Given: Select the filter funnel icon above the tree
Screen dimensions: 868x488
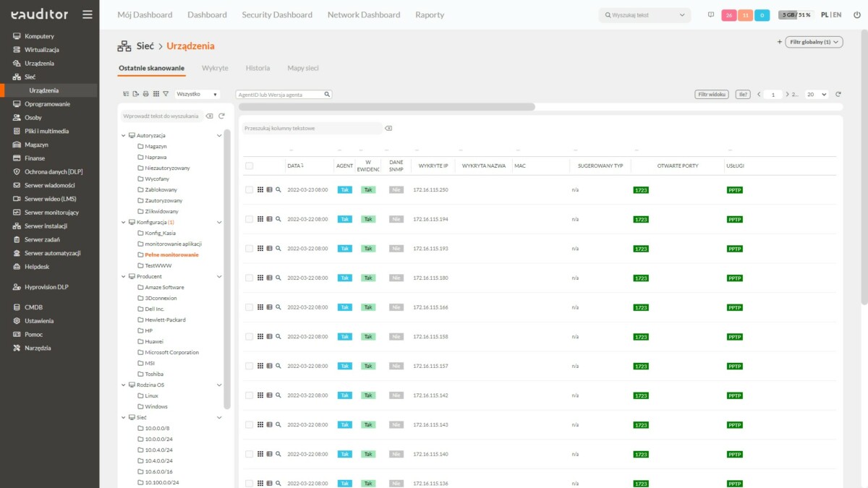Looking at the screenshot, I should click(166, 93).
